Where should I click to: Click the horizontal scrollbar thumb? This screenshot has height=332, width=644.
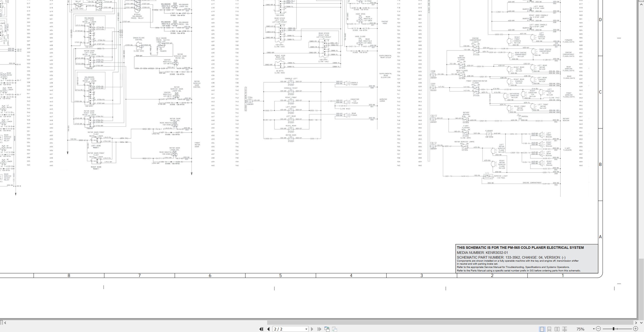pos(450,323)
